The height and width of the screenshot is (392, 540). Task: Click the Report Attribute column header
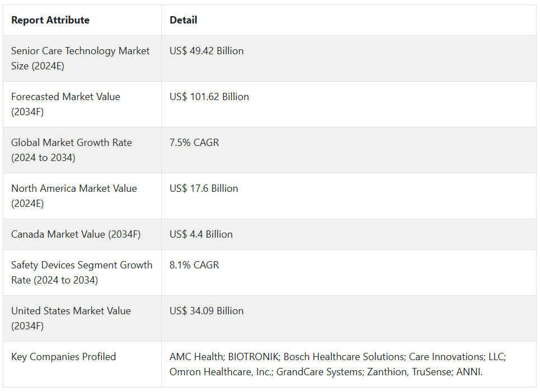(x=50, y=20)
